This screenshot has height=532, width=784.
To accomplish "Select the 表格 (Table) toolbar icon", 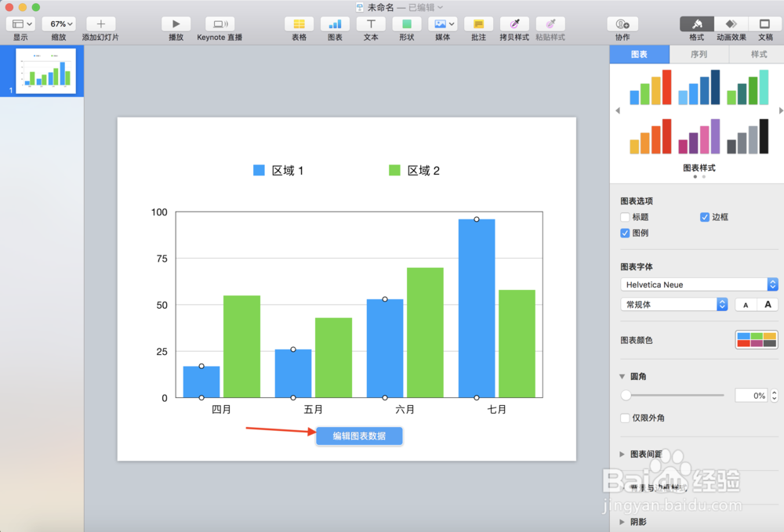I will point(298,24).
